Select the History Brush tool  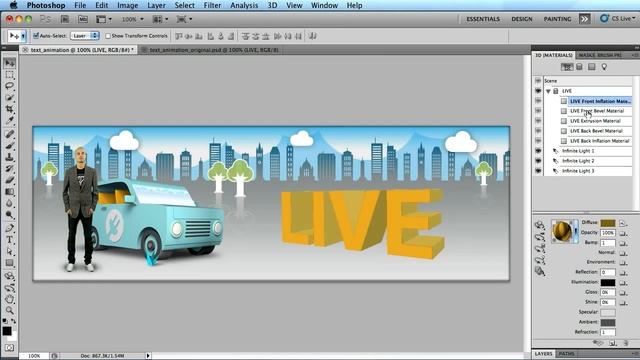click(9, 168)
